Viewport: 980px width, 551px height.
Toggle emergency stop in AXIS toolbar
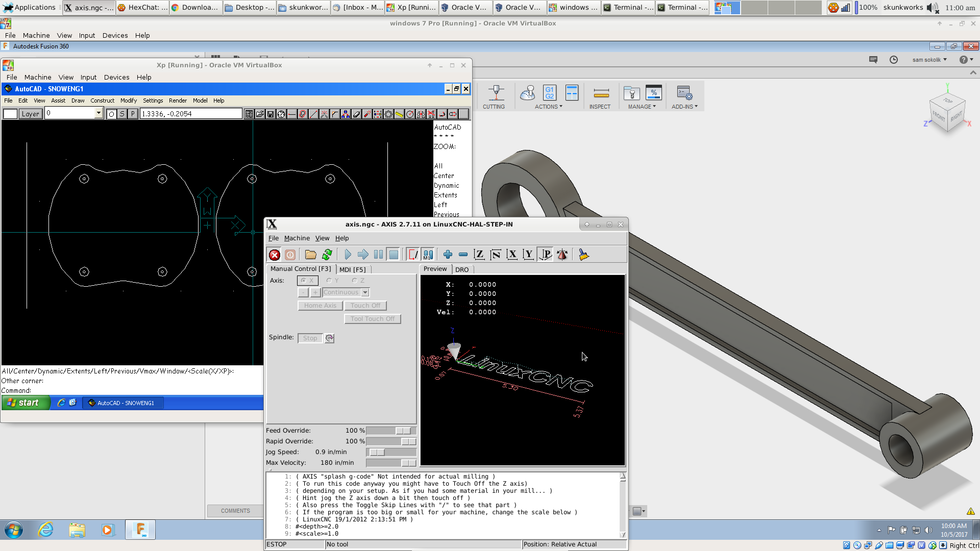click(x=275, y=255)
